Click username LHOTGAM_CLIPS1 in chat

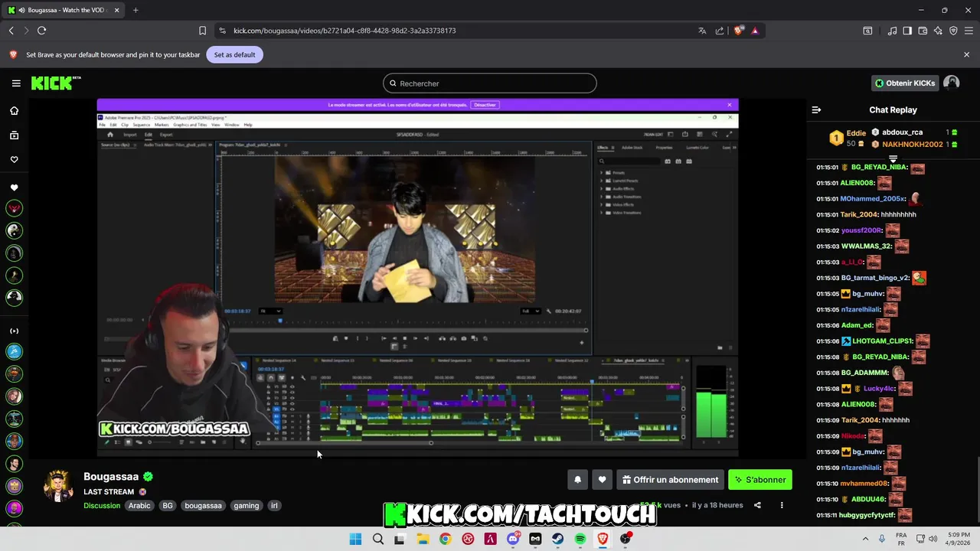pos(883,341)
